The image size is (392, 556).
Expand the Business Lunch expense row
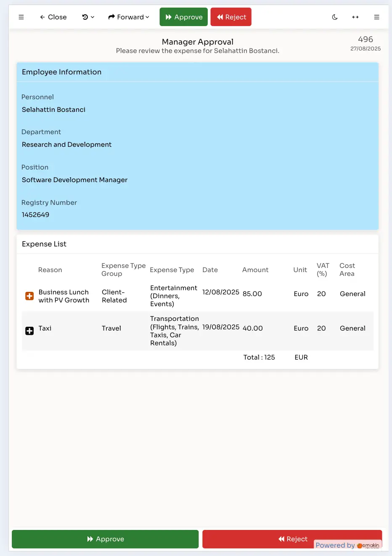29,296
